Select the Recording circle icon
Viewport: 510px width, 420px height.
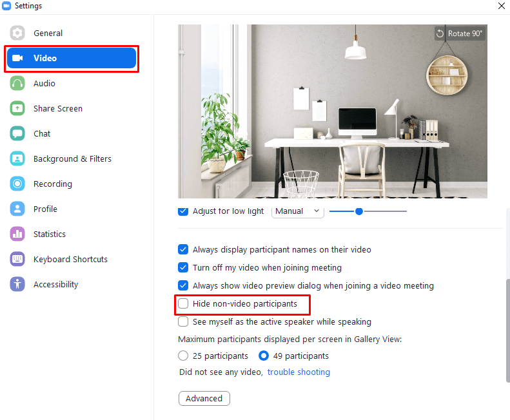click(17, 184)
